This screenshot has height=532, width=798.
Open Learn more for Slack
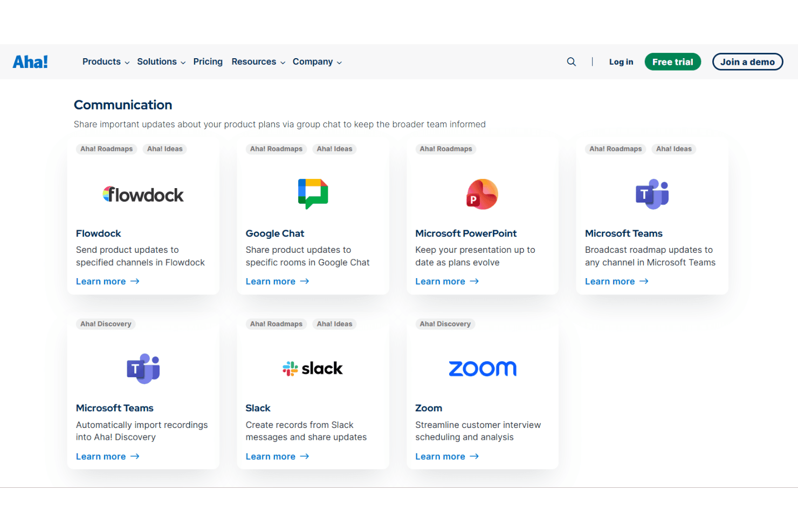277,457
